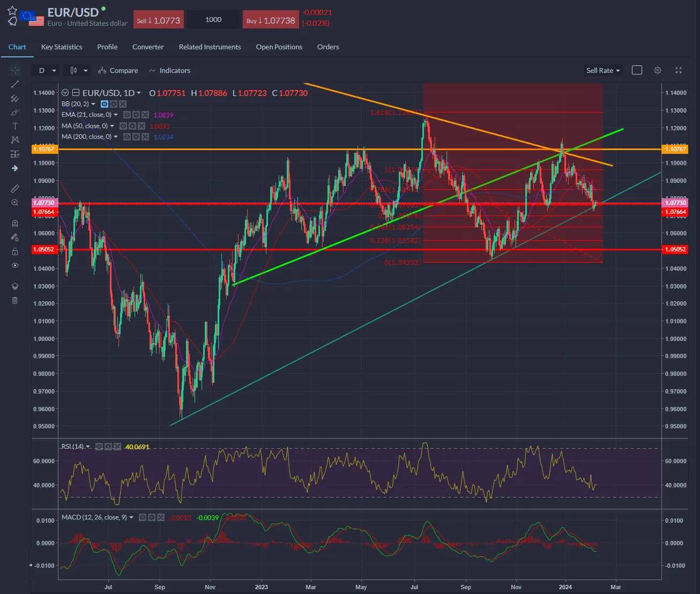Toggle visibility of EMA (21, close, 0)
The width and height of the screenshot is (700, 594).
(127, 115)
